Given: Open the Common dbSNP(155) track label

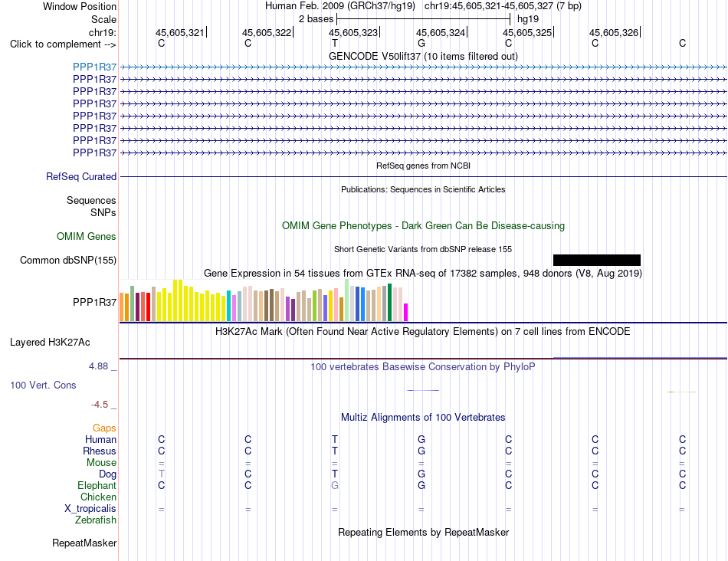Looking at the screenshot, I should click(x=68, y=260).
